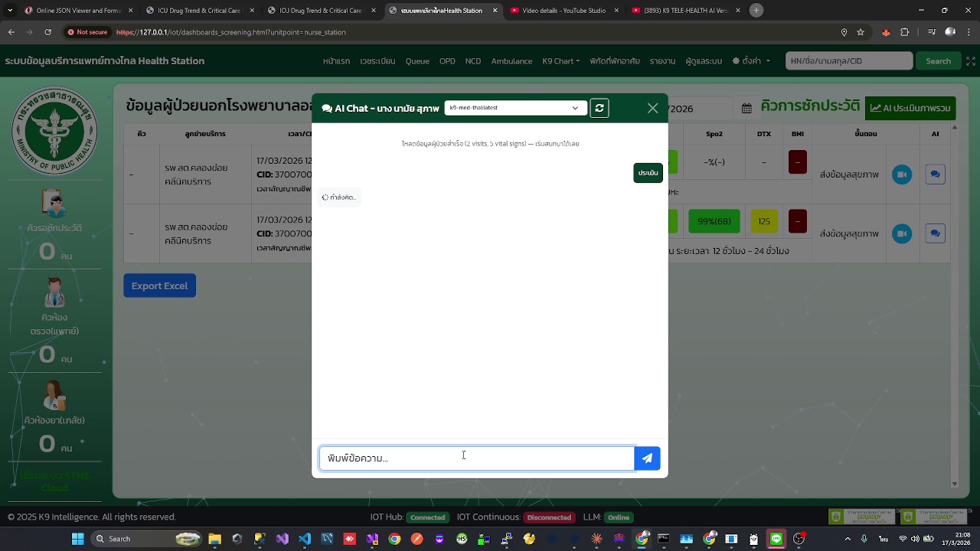
Task: Select the history-taking room queue icon
Action: pos(54,205)
